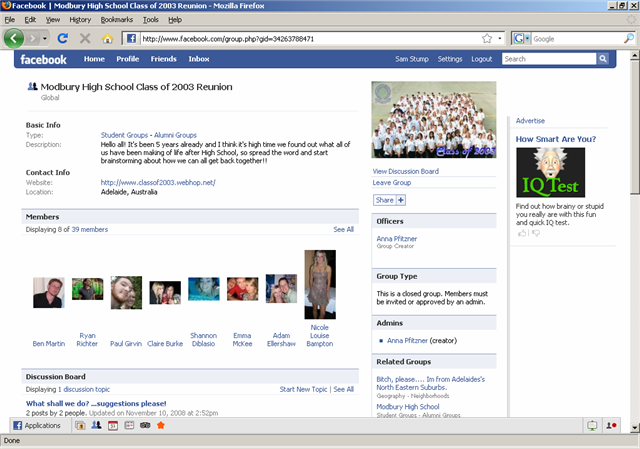Click thumbs up icon on the ad

[x=522, y=233]
